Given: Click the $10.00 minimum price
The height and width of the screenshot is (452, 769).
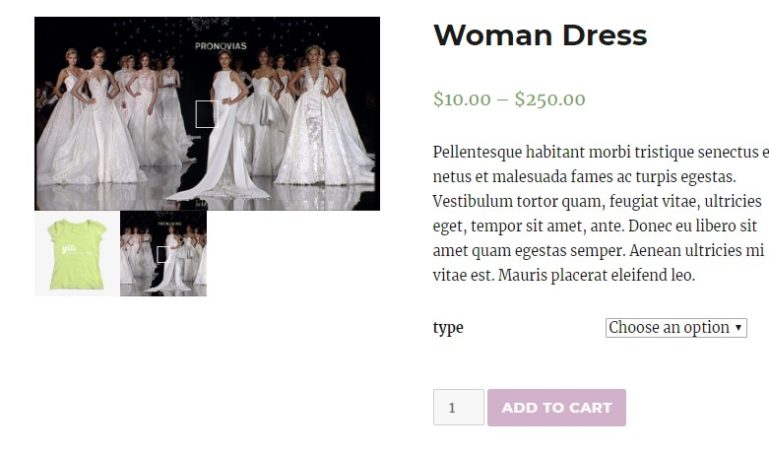Looking at the screenshot, I should (462, 99).
